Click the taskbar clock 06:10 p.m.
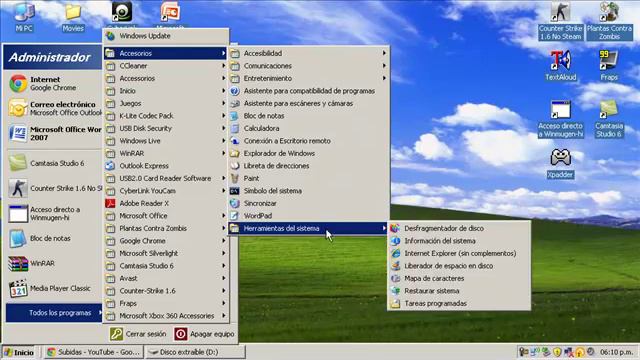This screenshot has height=360, width=640. (x=616, y=352)
